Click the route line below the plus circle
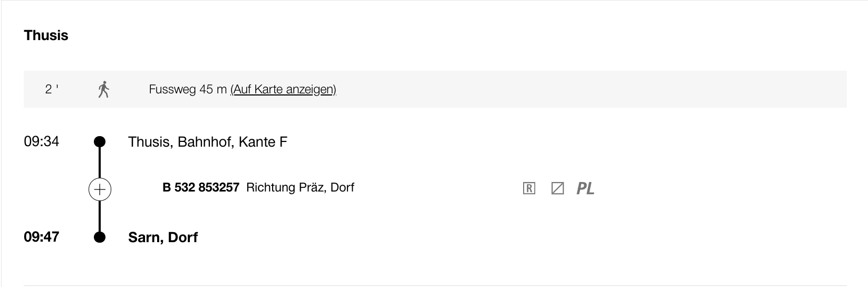Image resolution: width=868 pixels, height=287 pixels. [x=100, y=215]
